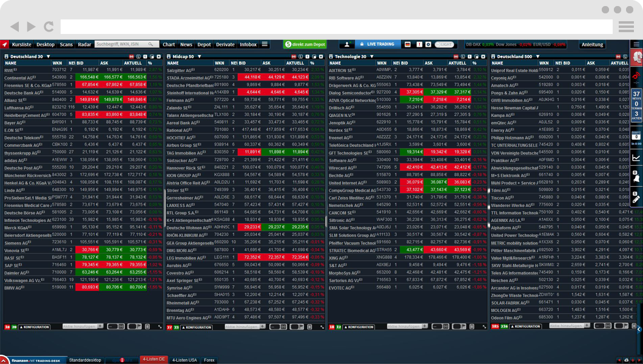Toggle the flag switch under Technologie 30
The image size is (643, 364).
(459, 327)
